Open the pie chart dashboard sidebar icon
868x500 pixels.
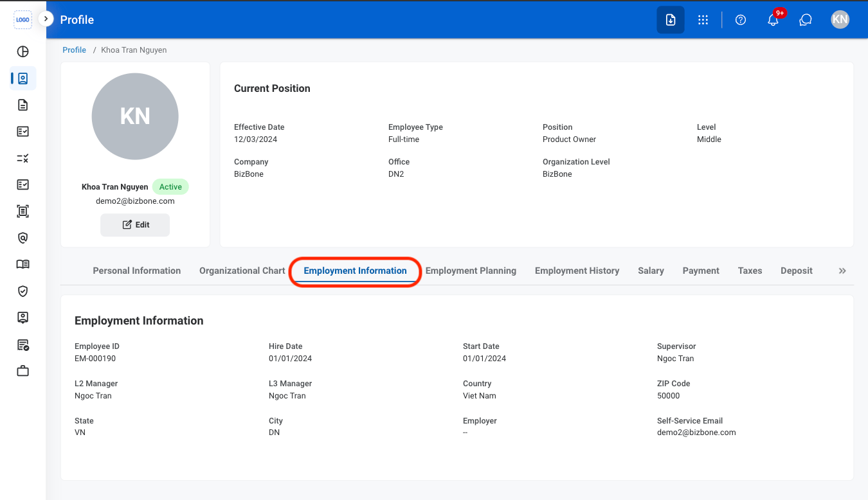pyautogui.click(x=23, y=52)
